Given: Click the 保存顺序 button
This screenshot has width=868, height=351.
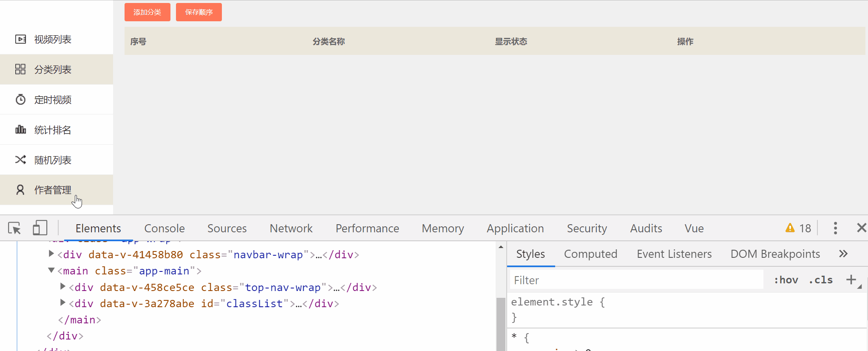Looking at the screenshot, I should pos(199,12).
